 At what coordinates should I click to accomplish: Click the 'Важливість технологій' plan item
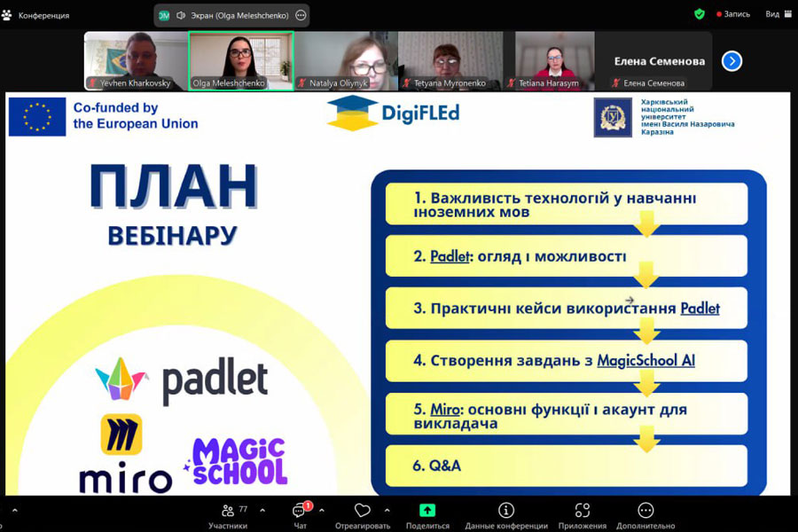tap(567, 204)
